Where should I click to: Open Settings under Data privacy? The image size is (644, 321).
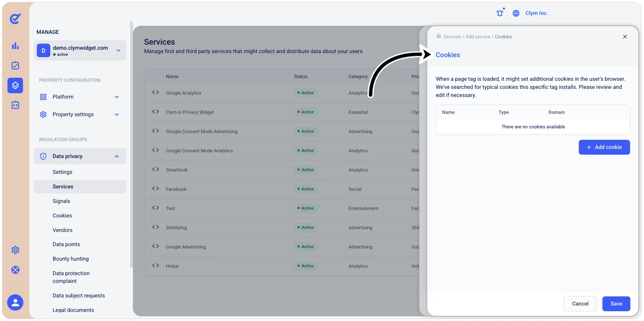[62, 172]
